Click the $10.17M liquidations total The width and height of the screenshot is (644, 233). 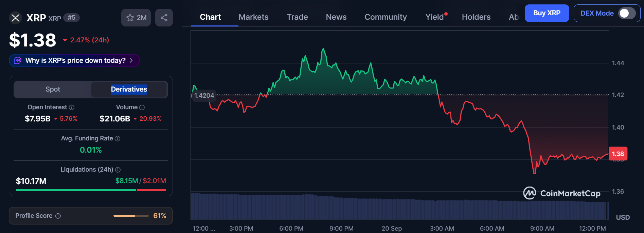(31, 181)
